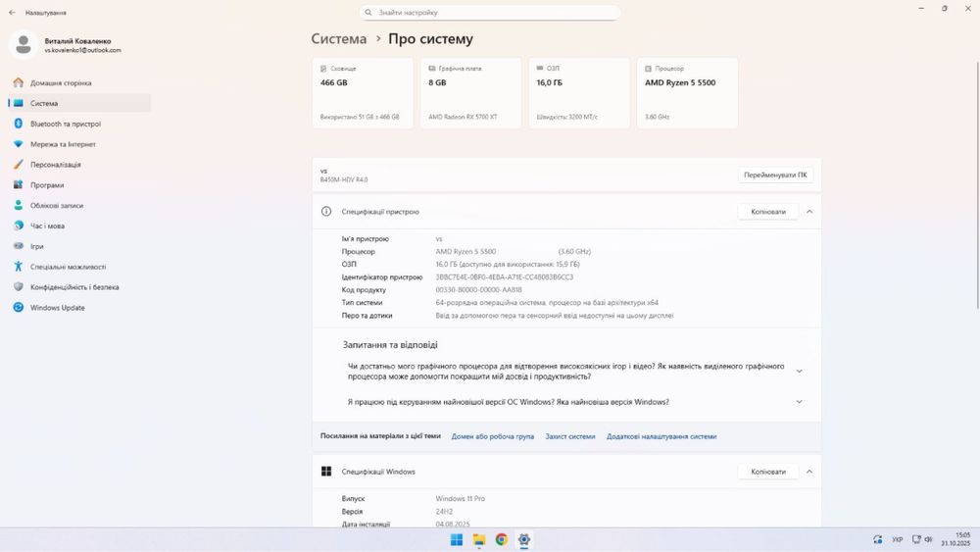Click the Settings gear on the taskbar
The height and width of the screenshot is (552, 980).
click(x=523, y=540)
